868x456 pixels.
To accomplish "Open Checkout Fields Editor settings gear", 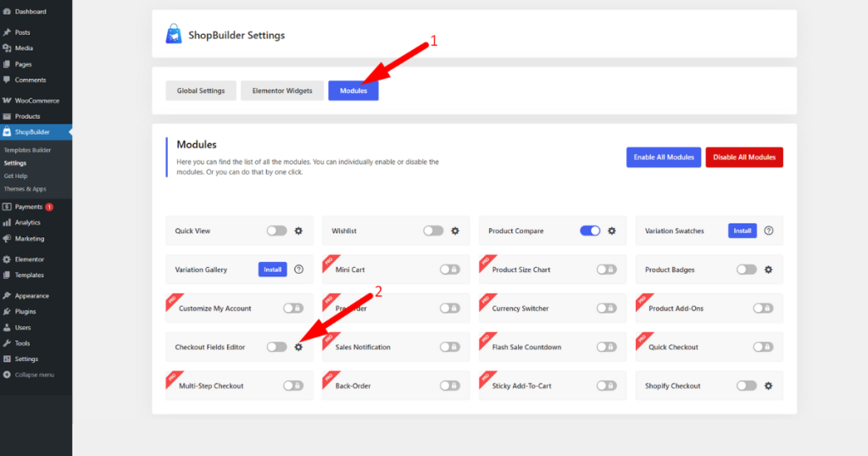I will [298, 347].
